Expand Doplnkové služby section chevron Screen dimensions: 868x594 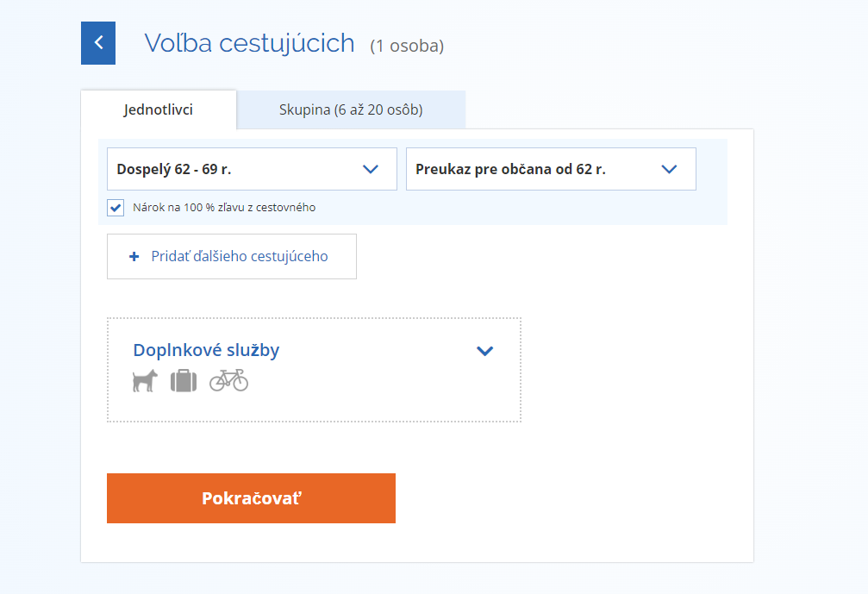485,350
